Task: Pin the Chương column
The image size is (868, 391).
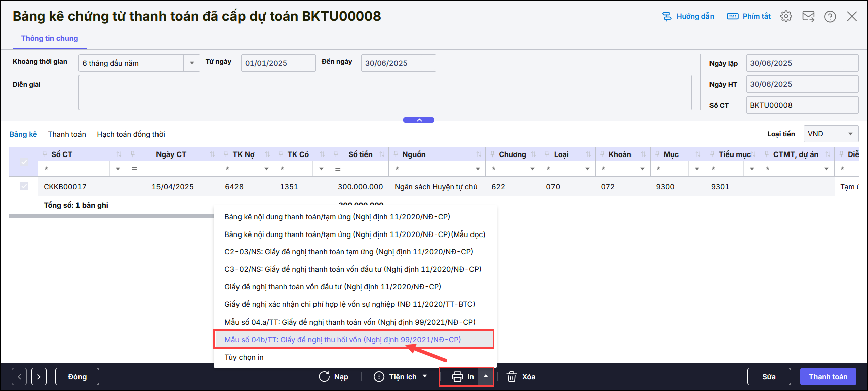Action: [493, 154]
